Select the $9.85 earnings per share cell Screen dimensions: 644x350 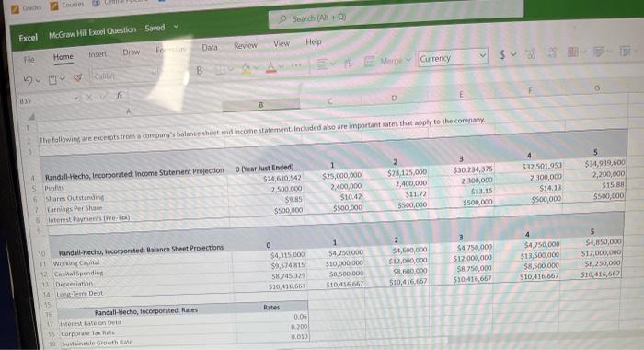[x=293, y=200]
